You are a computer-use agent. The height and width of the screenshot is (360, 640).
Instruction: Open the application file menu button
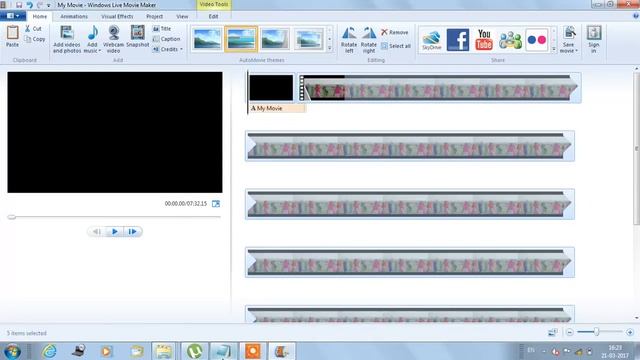[x=13, y=16]
